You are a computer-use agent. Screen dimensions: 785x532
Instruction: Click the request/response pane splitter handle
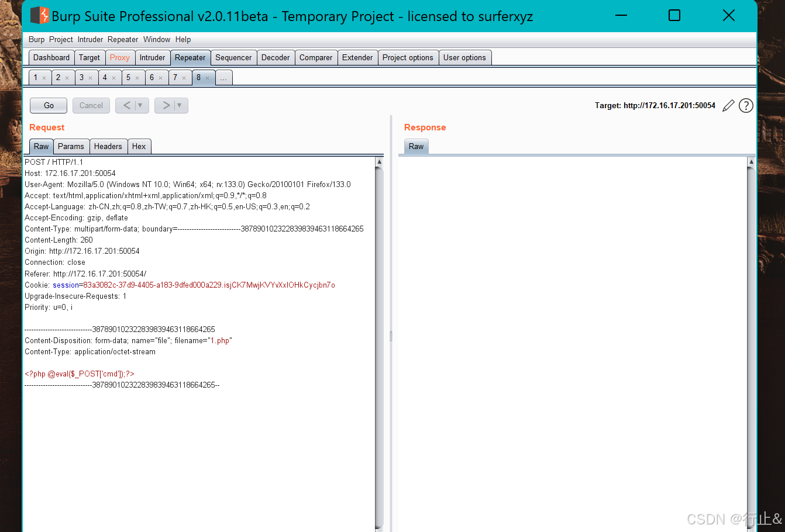(391, 336)
